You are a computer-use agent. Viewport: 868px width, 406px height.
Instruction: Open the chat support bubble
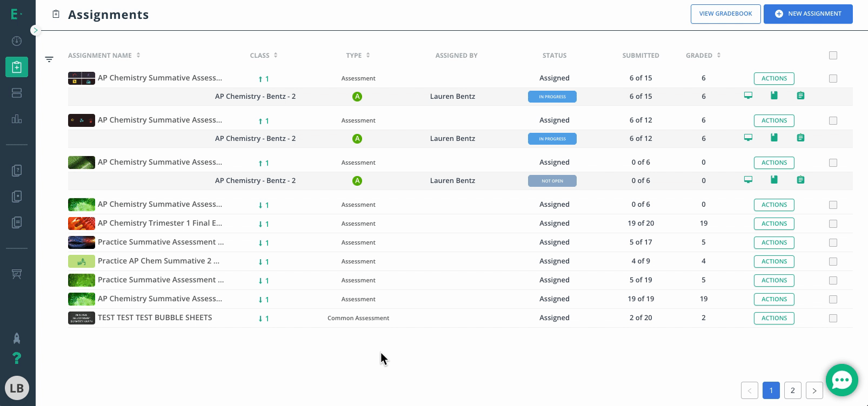(x=842, y=380)
